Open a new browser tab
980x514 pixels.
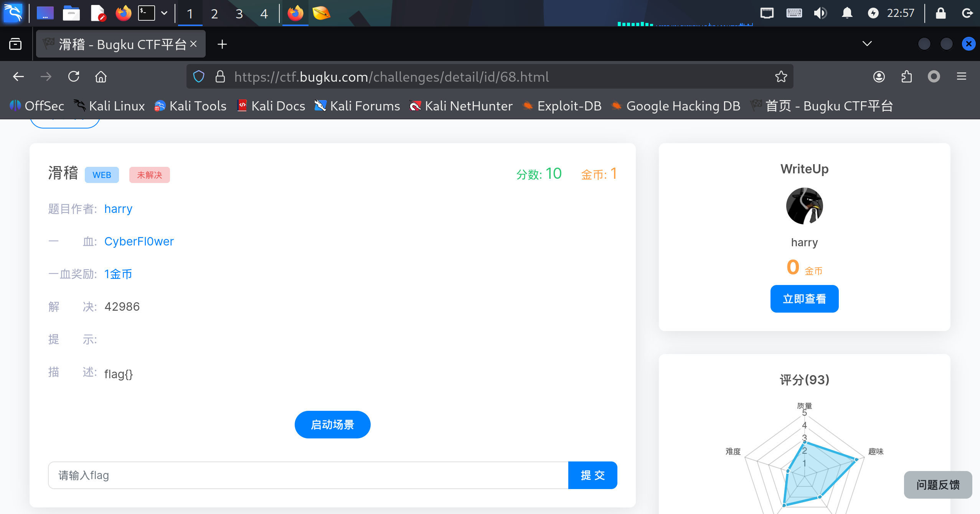(222, 44)
